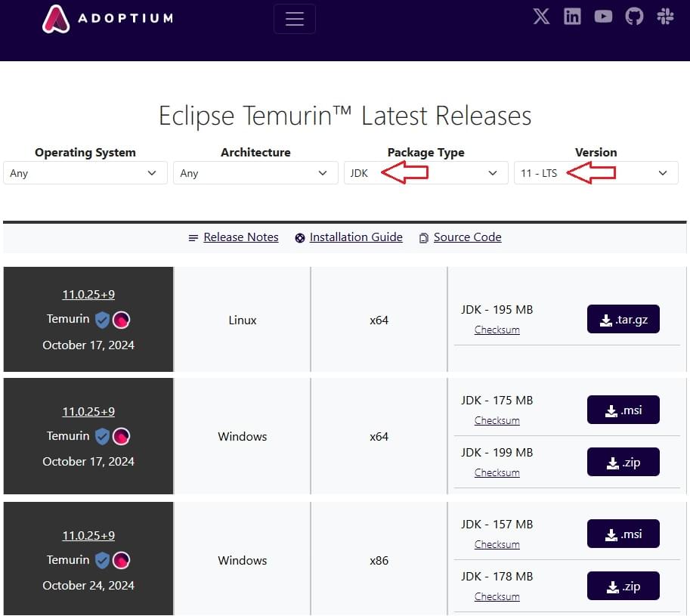The width and height of the screenshot is (690, 616).
Task: Open the Release Notes link
Action: [x=240, y=237]
